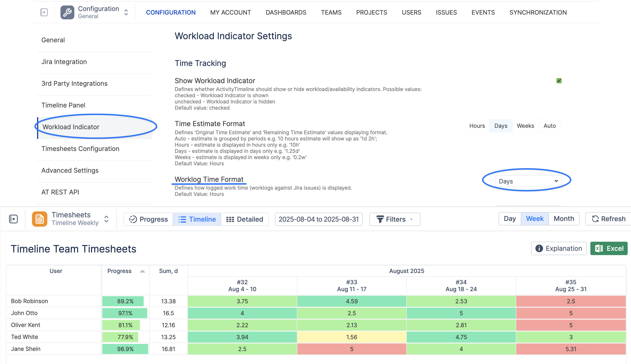631x364 pixels.
Task: Open the Explanation info button
Action: click(x=559, y=248)
